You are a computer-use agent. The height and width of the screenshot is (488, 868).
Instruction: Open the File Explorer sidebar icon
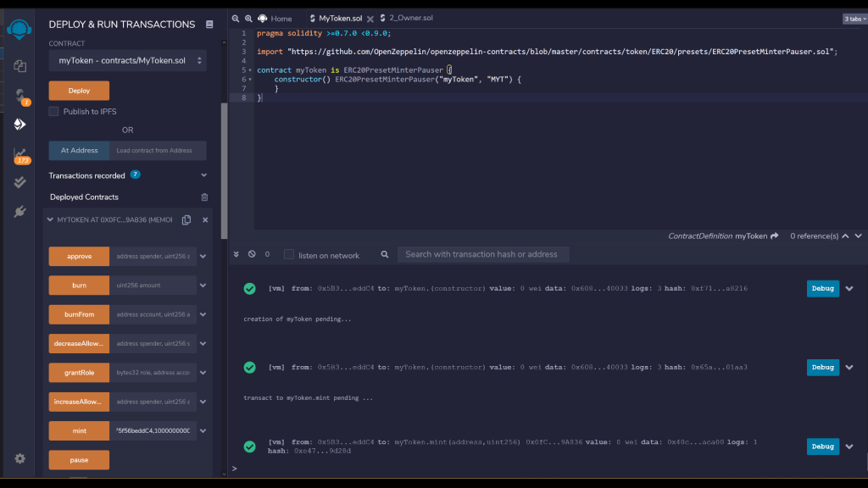(19, 65)
